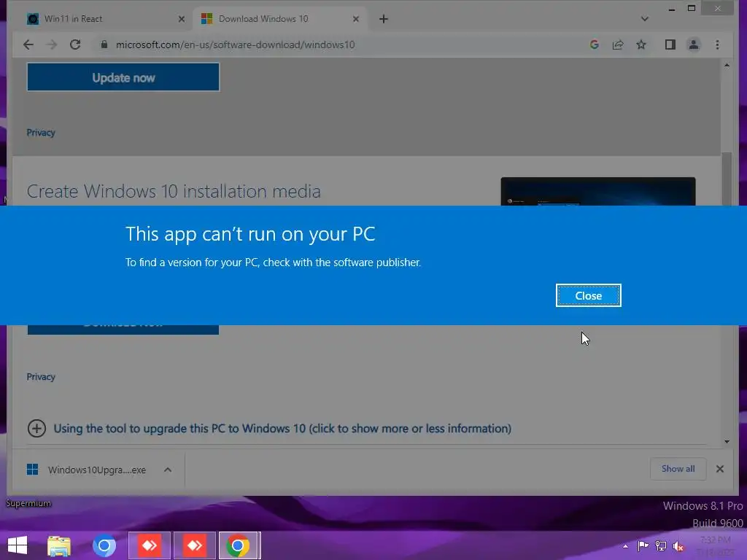Viewport: 747px width, 560px height.
Task: Open a new tab with the plus button
Action: click(384, 19)
